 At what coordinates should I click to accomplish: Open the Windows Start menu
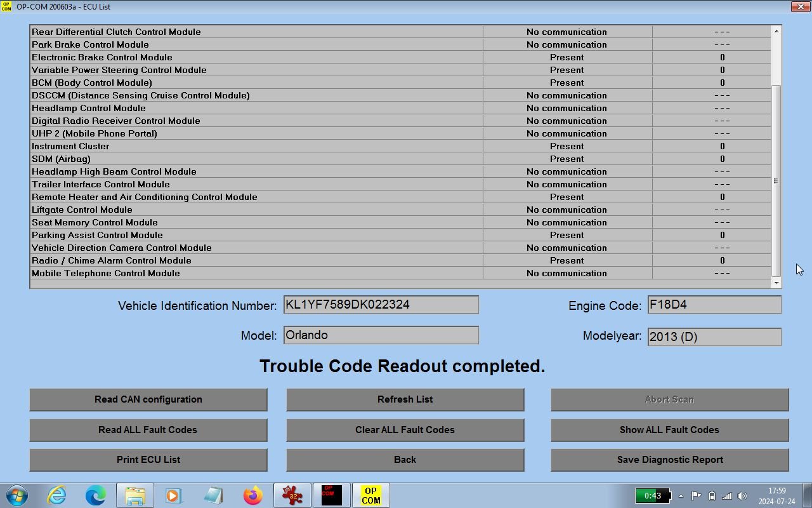16,495
